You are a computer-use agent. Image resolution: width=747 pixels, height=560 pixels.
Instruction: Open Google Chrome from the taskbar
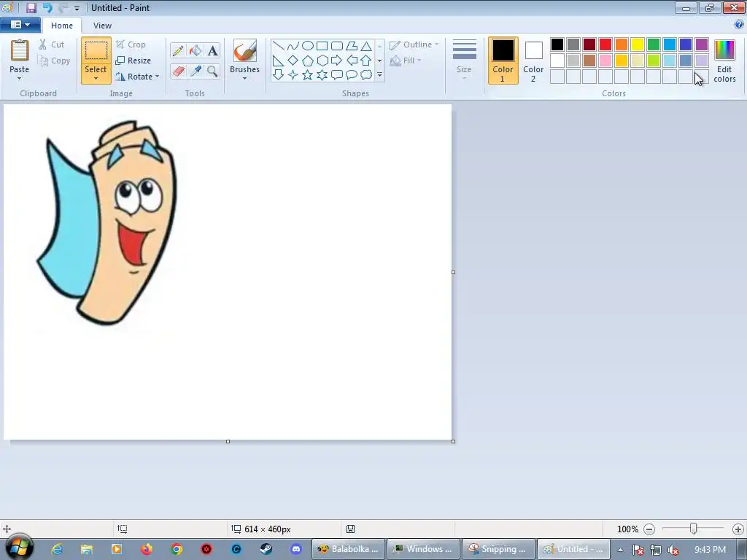click(x=177, y=549)
